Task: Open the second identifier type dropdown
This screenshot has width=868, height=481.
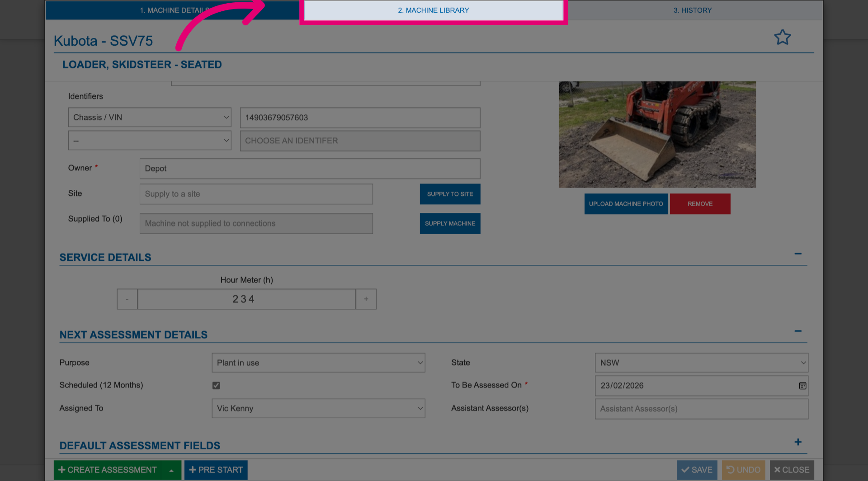Action: pos(150,141)
